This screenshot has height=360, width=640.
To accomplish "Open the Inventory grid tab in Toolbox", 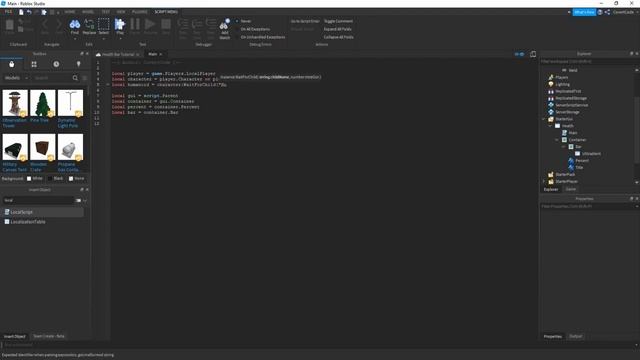I will pos(34,64).
